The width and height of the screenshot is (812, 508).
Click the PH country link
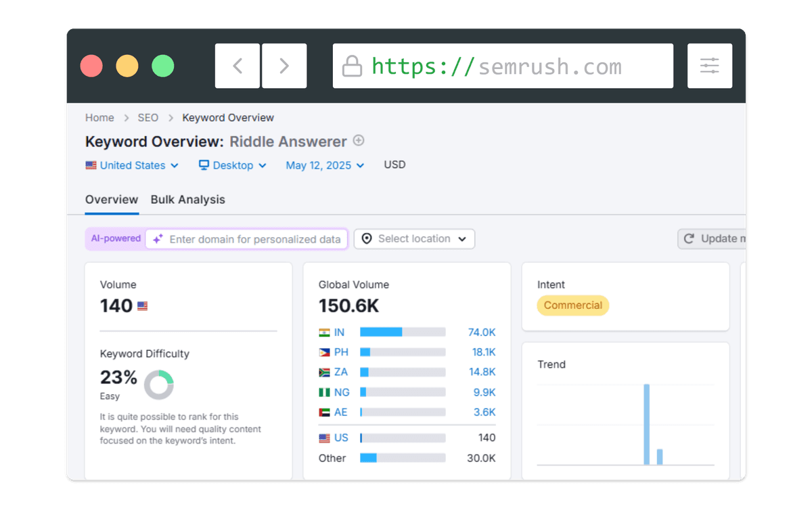point(341,352)
